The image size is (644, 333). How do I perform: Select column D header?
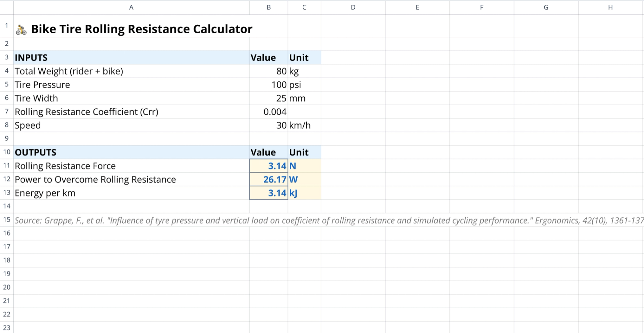click(x=353, y=7)
